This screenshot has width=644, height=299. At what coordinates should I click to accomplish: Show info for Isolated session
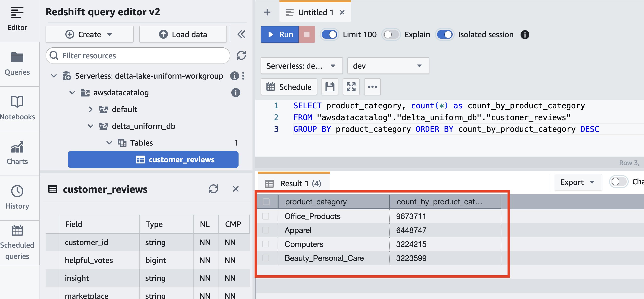pyautogui.click(x=525, y=34)
